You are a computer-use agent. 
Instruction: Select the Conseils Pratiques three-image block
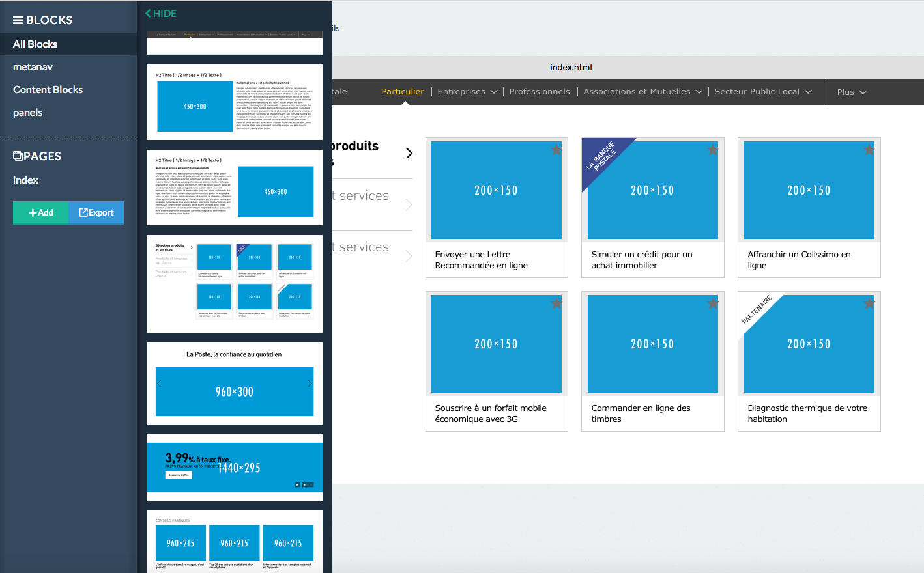[x=235, y=542]
